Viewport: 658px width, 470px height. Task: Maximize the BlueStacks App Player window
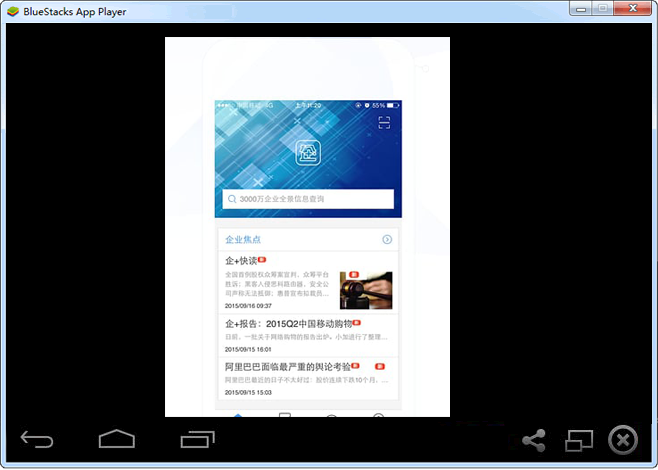tap(604, 10)
